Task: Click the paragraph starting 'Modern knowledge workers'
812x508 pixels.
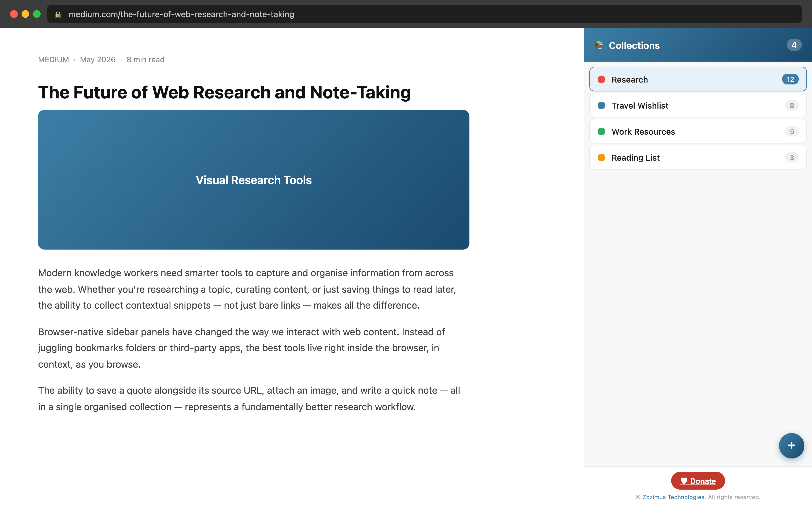Action: click(247, 289)
